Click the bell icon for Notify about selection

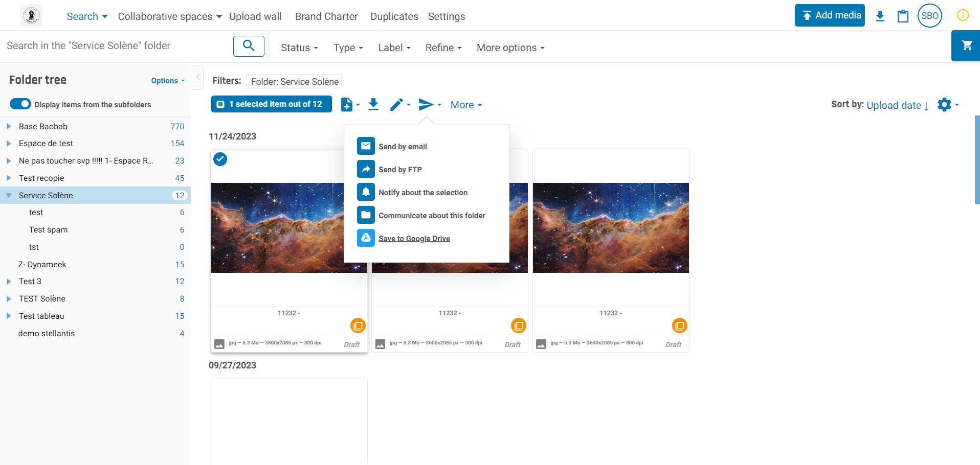366,192
